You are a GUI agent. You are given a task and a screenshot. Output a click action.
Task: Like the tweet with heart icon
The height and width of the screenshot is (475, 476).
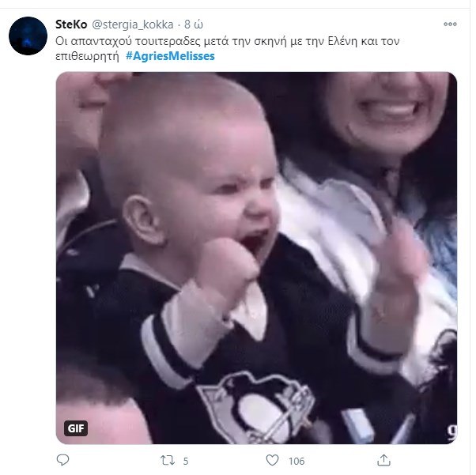272,460
